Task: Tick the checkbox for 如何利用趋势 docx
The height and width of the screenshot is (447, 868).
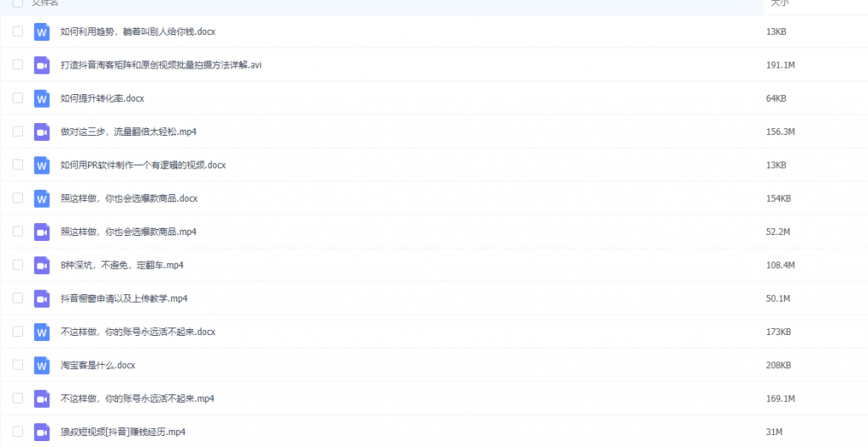Action: click(x=18, y=31)
